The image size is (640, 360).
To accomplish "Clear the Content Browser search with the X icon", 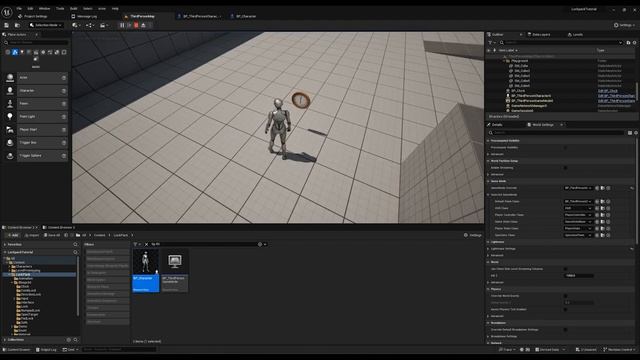I will point(147,244).
